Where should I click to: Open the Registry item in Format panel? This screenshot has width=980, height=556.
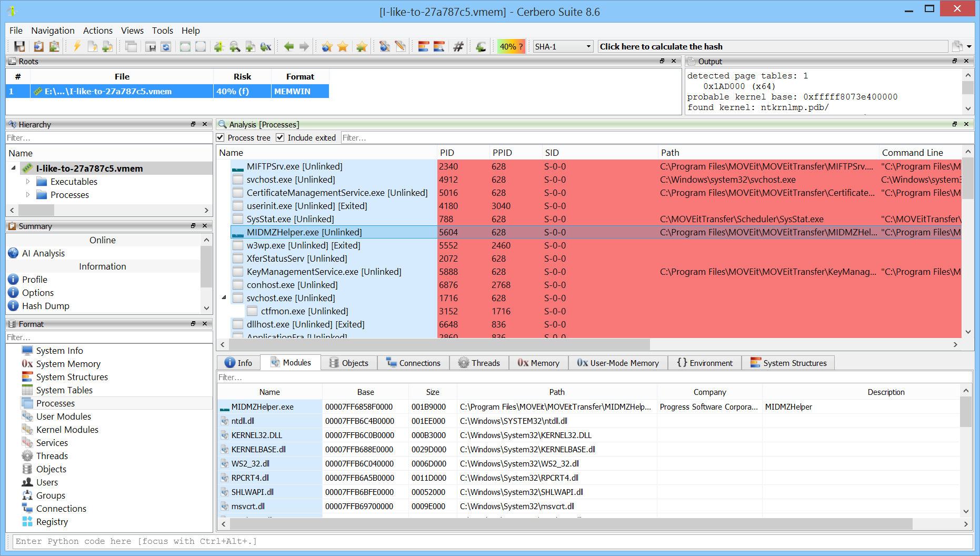point(52,522)
